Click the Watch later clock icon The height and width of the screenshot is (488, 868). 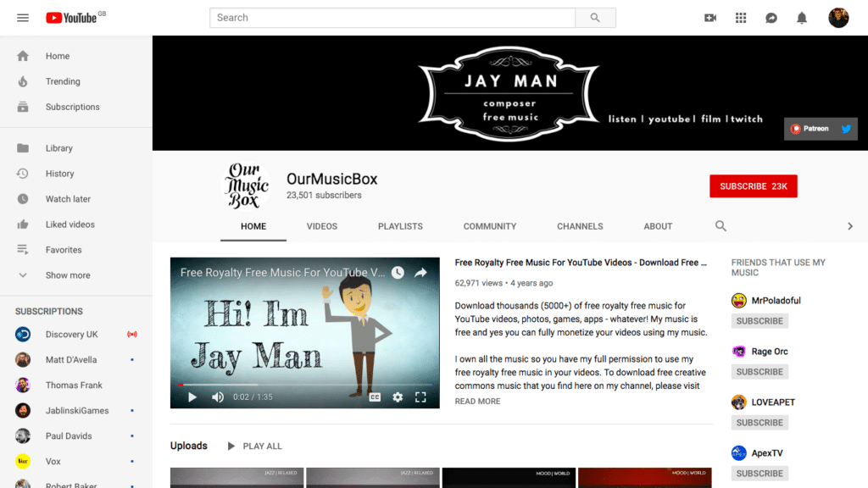[x=23, y=199]
